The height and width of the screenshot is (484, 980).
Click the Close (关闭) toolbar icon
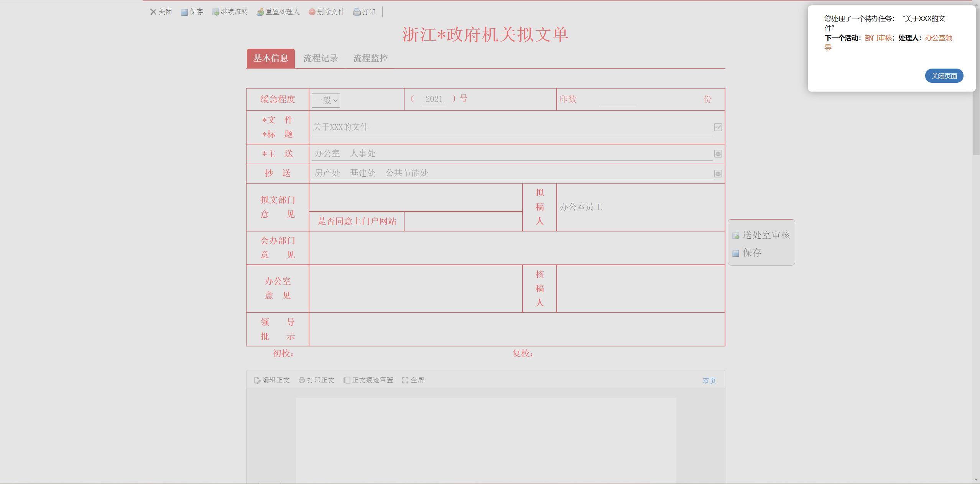coord(153,12)
